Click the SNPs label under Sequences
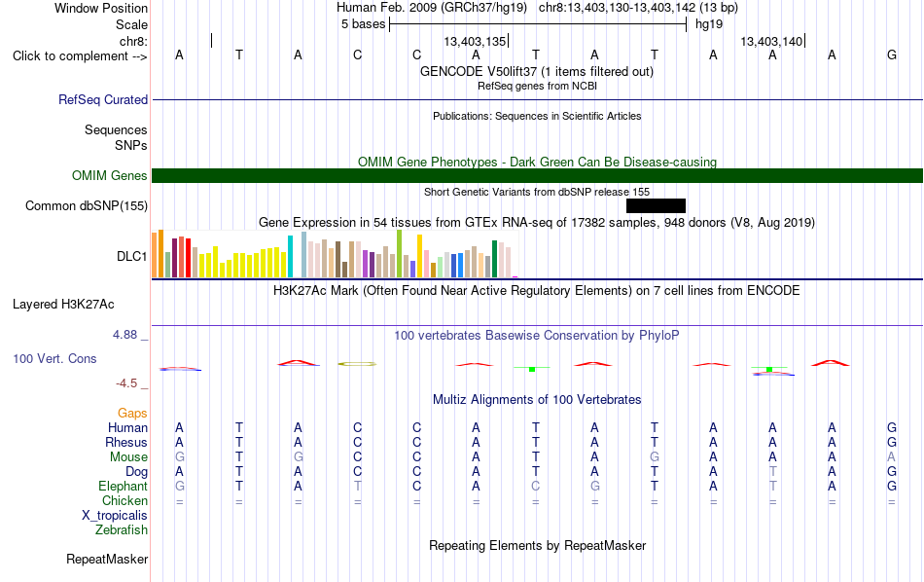The width and height of the screenshot is (924, 582). (131, 145)
